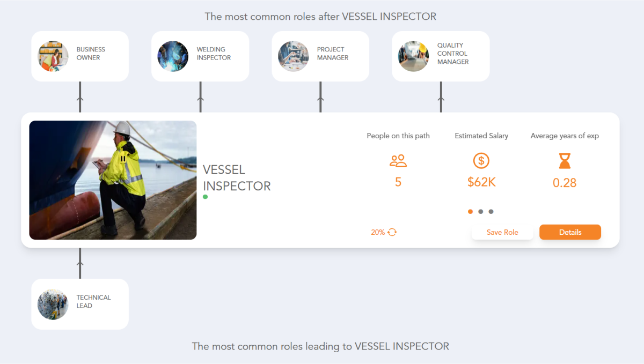Select the Welding Inspector role card
This screenshot has height=364, width=644.
click(x=200, y=56)
